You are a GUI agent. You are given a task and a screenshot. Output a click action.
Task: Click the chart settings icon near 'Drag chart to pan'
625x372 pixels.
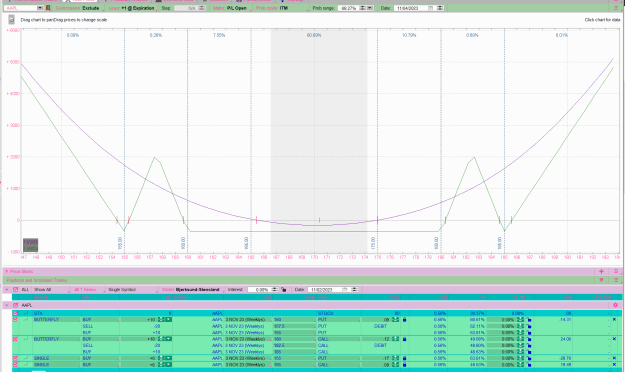[12, 20]
